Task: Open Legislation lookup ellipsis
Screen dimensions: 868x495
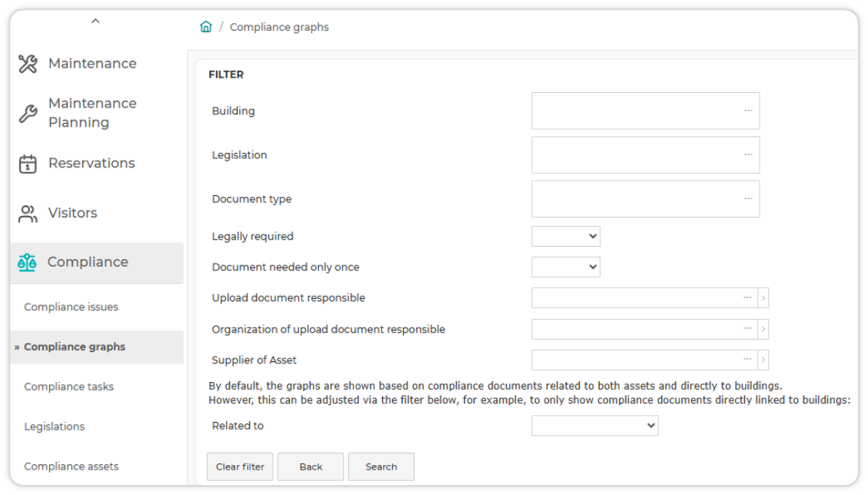Action: click(x=748, y=154)
